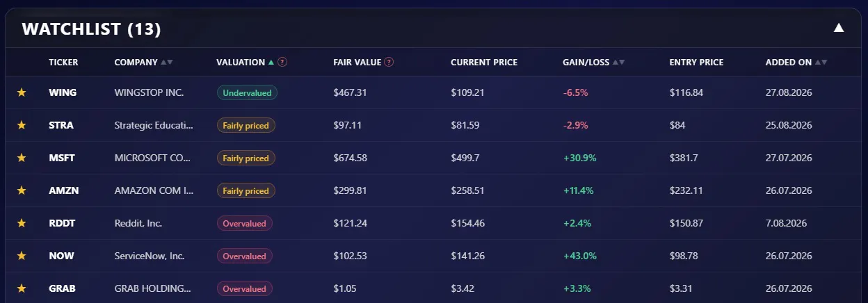
Task: Open the NOW ticker link
Action: click(x=61, y=256)
